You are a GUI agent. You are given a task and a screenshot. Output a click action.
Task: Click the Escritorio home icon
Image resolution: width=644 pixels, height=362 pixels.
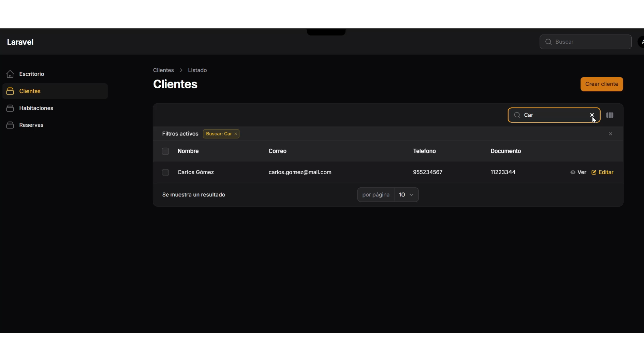tap(10, 74)
